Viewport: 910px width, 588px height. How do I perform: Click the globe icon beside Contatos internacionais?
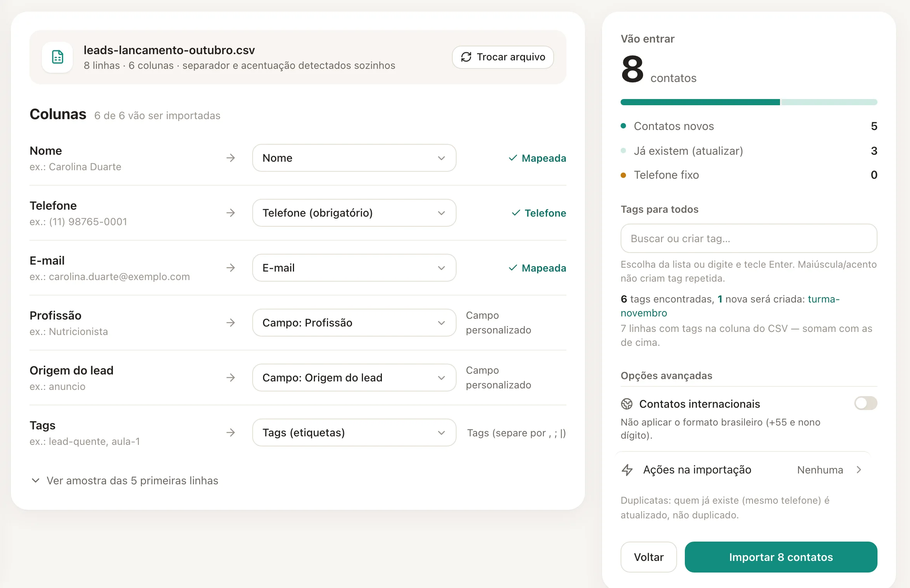coord(626,404)
